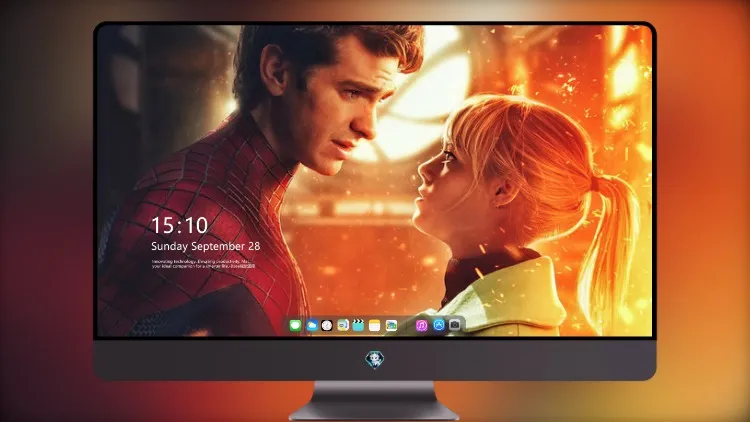Screen dimensions: 750x422
Task: Click the Sunday September 28 date text
Action: [x=206, y=246]
